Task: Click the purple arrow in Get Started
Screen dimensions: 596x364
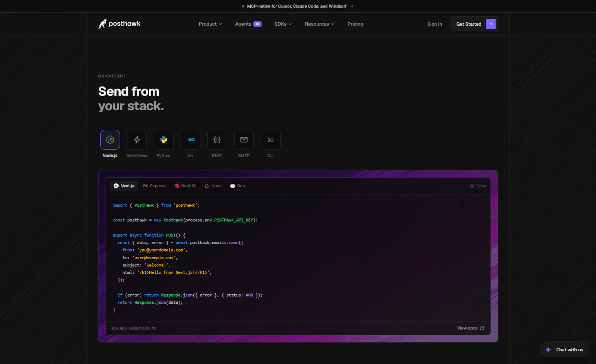Action: [x=491, y=24]
